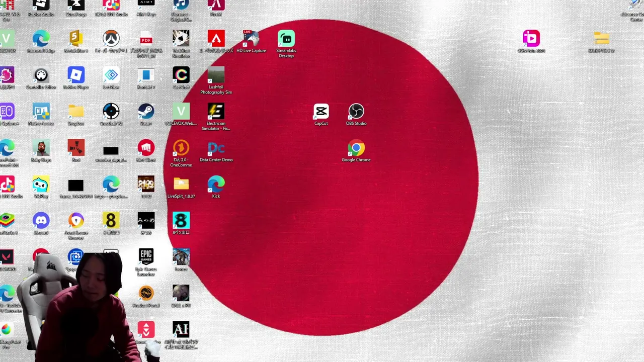The width and height of the screenshot is (644, 362).
Task: Launch TrickShot Simulator shortcut
Action: [x=181, y=39]
